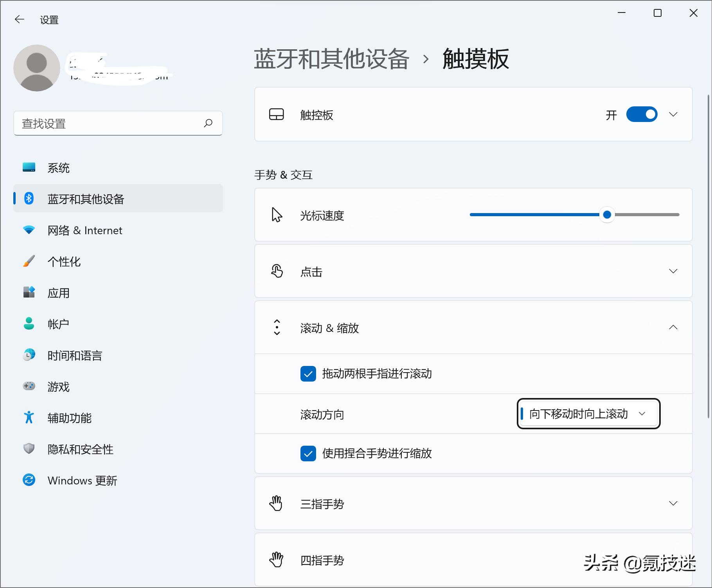Click the back arrow button
This screenshot has width=712, height=588.
coord(20,19)
